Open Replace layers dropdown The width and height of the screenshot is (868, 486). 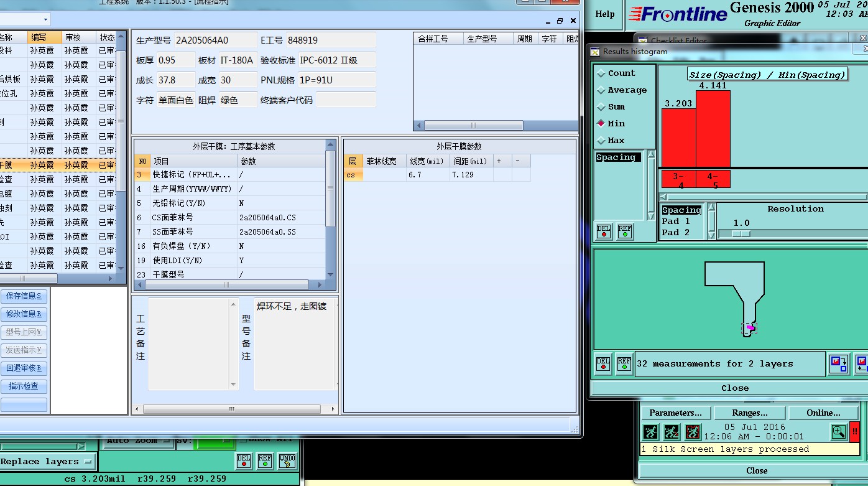point(47,462)
